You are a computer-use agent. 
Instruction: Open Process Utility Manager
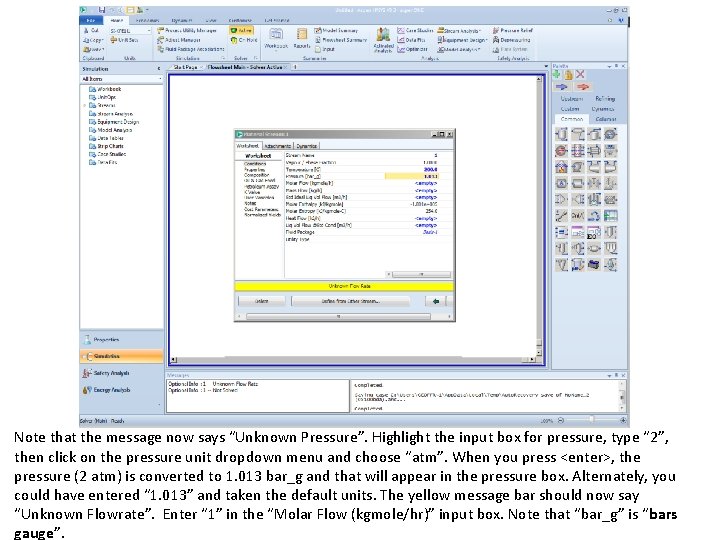pos(187,30)
